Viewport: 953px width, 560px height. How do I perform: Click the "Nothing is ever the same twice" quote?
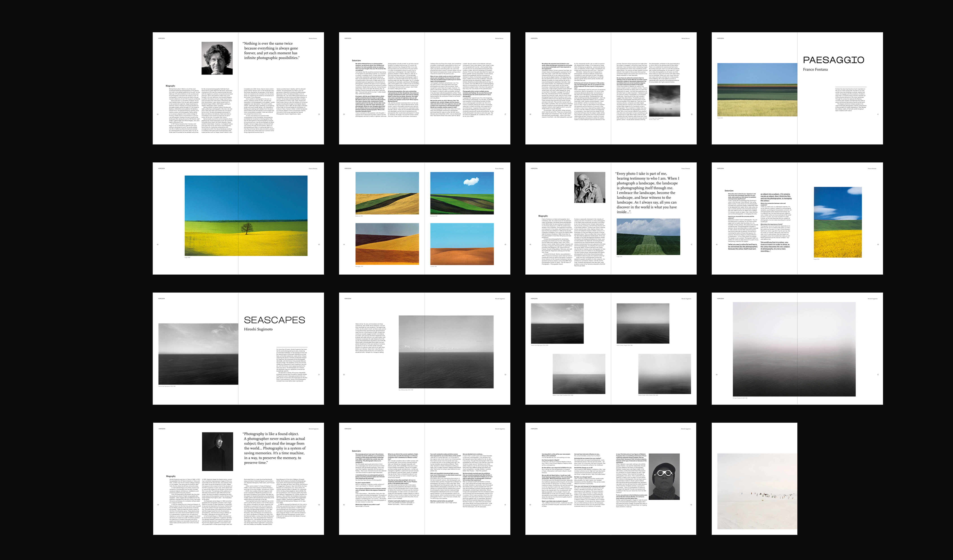point(271,51)
